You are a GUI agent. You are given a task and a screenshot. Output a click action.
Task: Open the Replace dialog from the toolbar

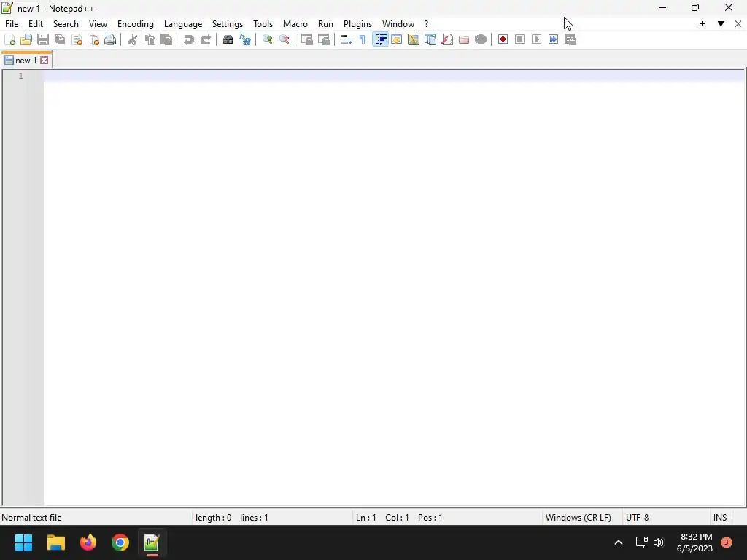pos(245,39)
